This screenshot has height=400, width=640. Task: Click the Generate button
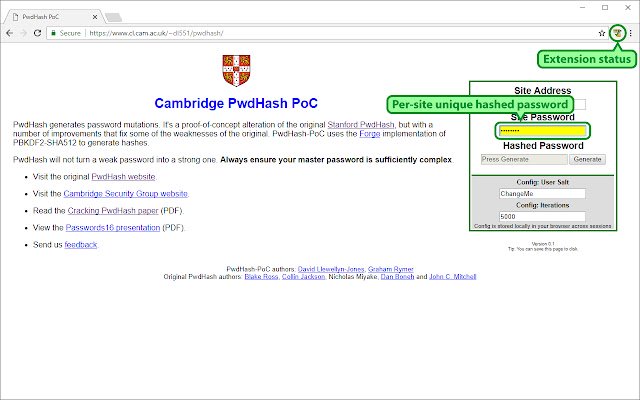click(x=587, y=159)
